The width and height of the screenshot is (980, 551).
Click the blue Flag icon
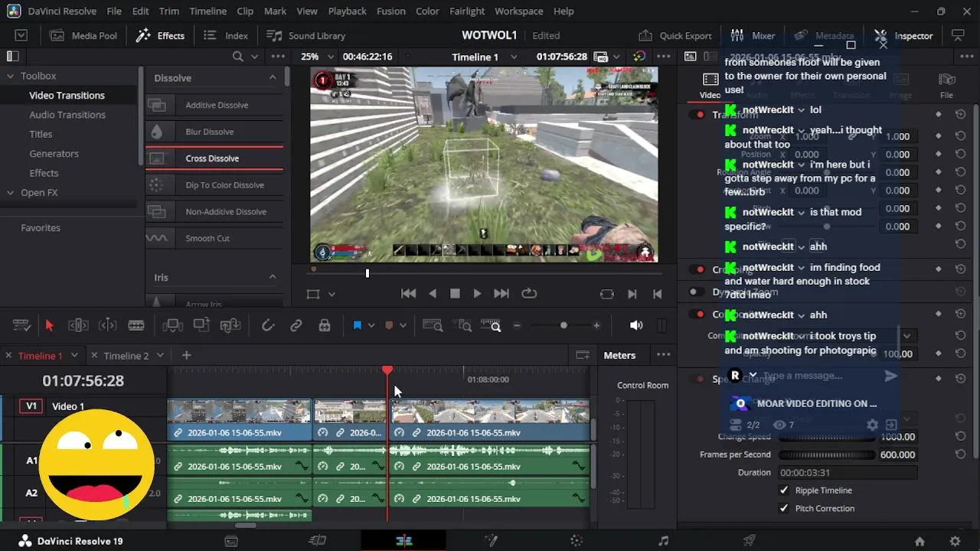pyautogui.click(x=357, y=325)
